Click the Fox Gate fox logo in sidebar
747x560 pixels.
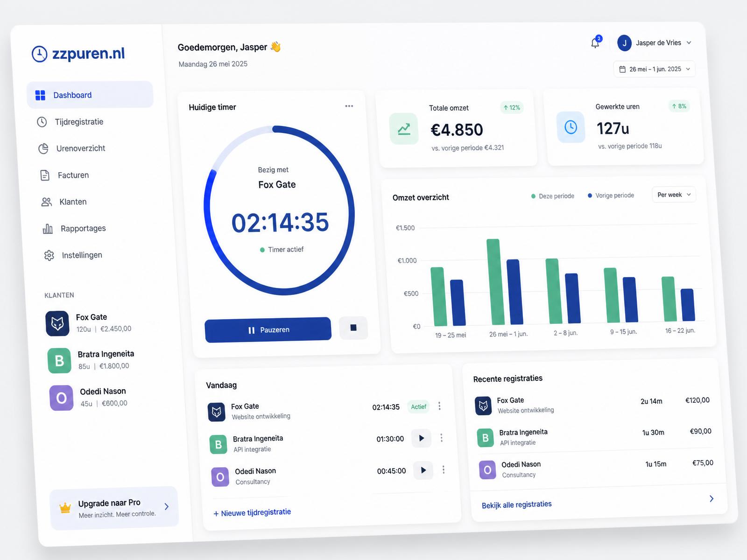tap(57, 323)
